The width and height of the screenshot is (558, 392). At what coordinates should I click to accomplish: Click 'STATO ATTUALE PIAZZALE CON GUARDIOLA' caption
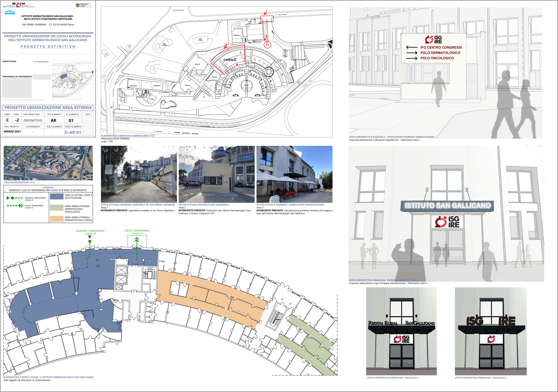point(204,205)
